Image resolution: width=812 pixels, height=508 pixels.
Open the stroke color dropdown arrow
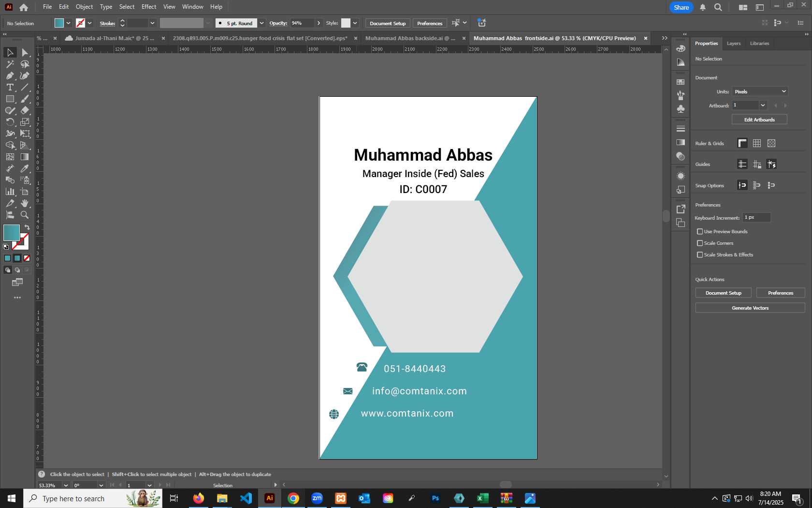pyautogui.click(x=89, y=23)
